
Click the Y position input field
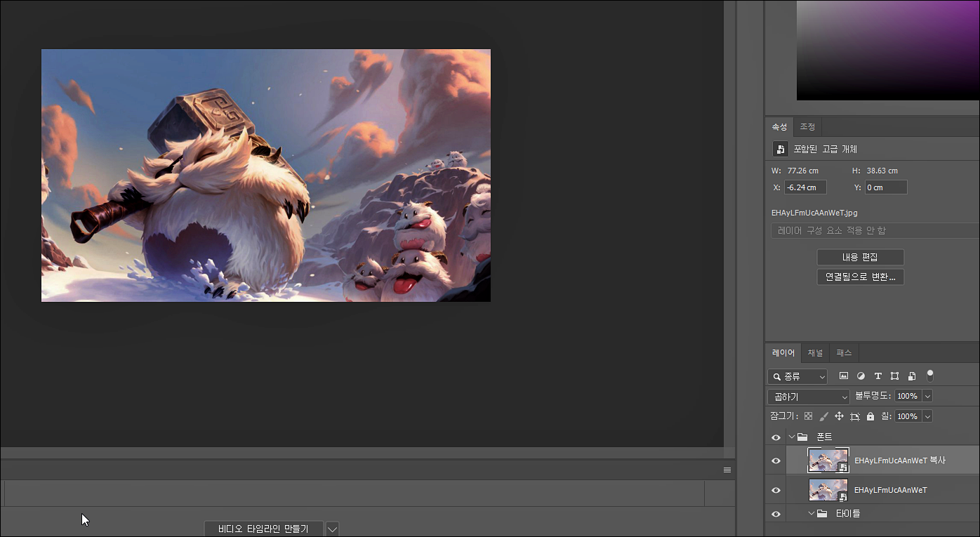tap(886, 187)
